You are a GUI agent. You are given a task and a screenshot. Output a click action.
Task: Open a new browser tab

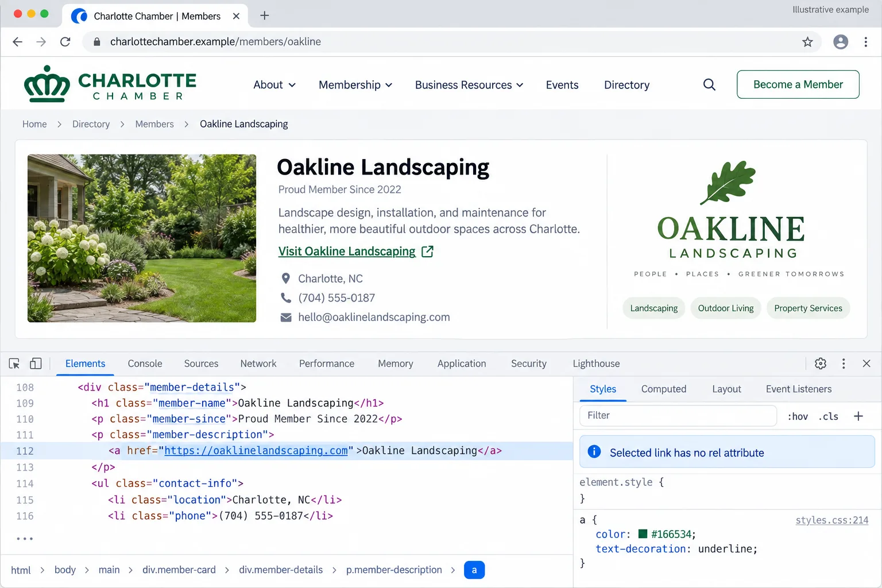[264, 16]
